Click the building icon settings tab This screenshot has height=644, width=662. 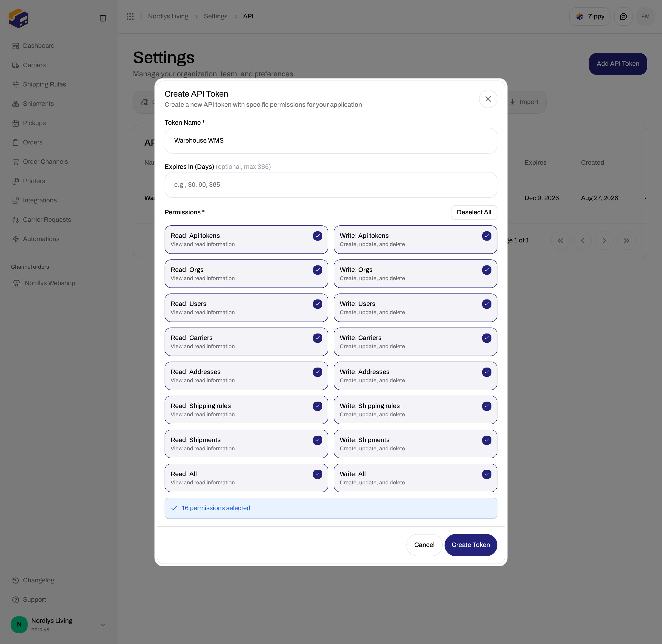(x=145, y=102)
